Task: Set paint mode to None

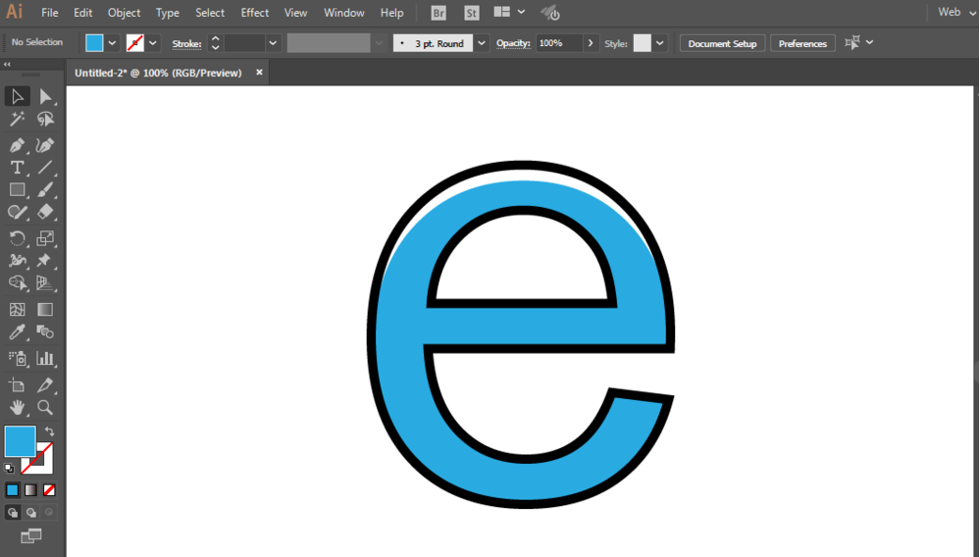Action: (49, 490)
